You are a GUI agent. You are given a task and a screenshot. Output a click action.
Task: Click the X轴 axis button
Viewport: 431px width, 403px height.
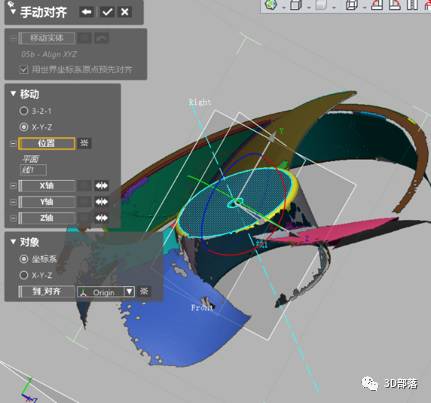click(47, 186)
